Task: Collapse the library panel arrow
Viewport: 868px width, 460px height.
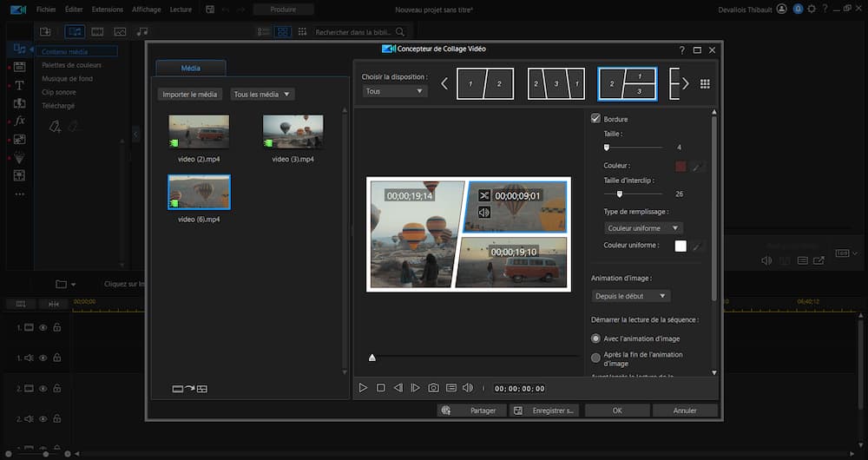Action: 135,134
